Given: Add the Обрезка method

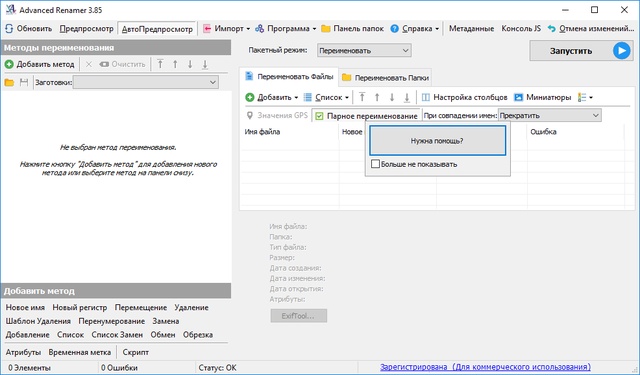Looking at the screenshot, I should [x=198, y=335].
